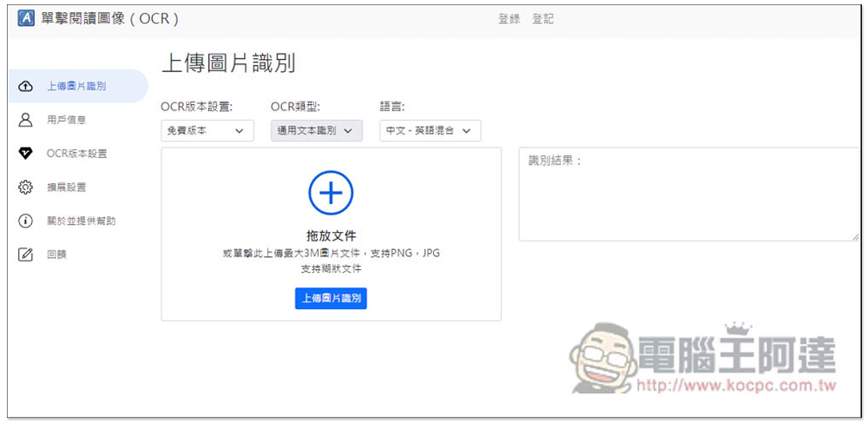Expand the OCR類型 dropdown showing 通用文本識別

coord(316,130)
